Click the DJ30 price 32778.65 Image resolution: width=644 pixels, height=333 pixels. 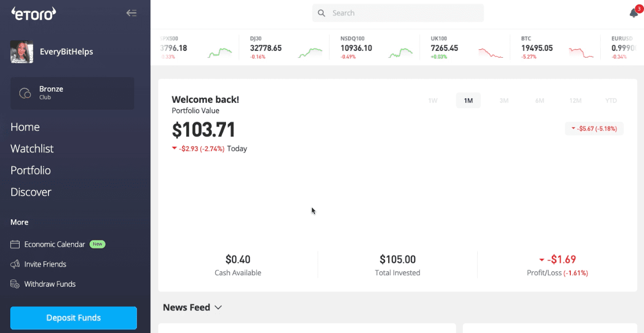pos(266,48)
